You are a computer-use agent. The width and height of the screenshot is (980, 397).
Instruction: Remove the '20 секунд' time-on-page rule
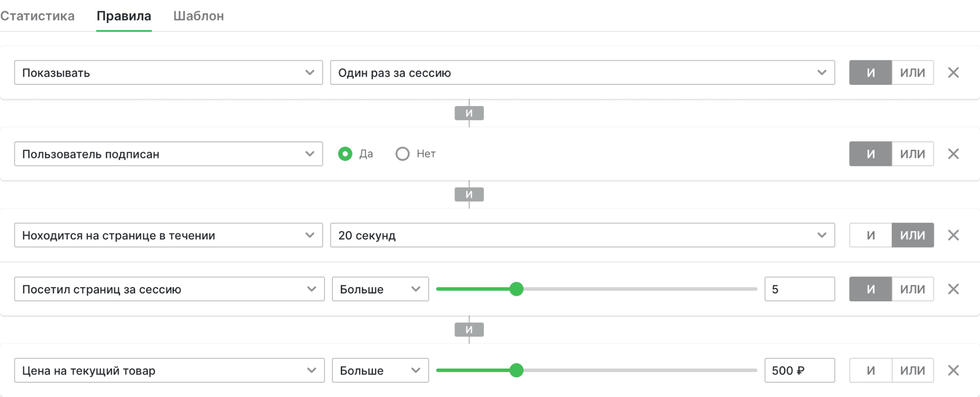(953, 236)
